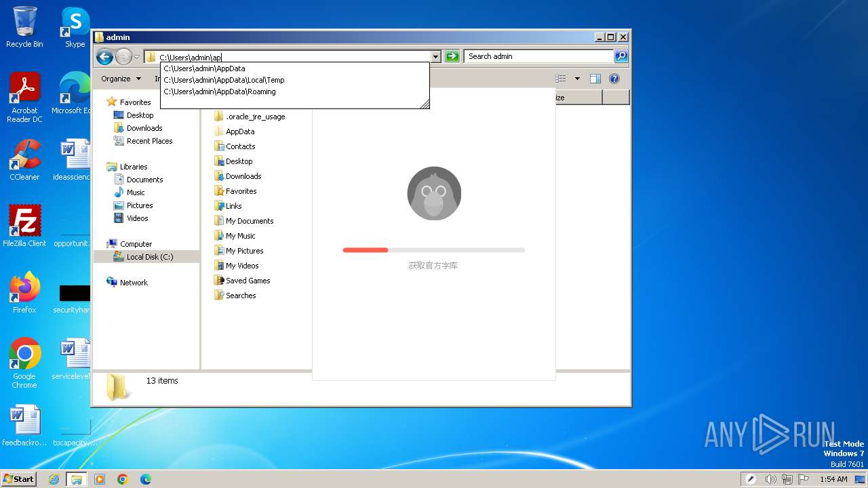Screen dimensions: 868x488
Task: Launch Firefox from the desktop
Action: click(24, 293)
